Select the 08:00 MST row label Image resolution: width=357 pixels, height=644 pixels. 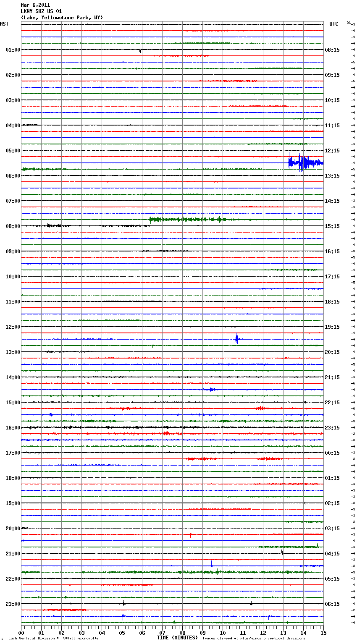tap(13, 226)
